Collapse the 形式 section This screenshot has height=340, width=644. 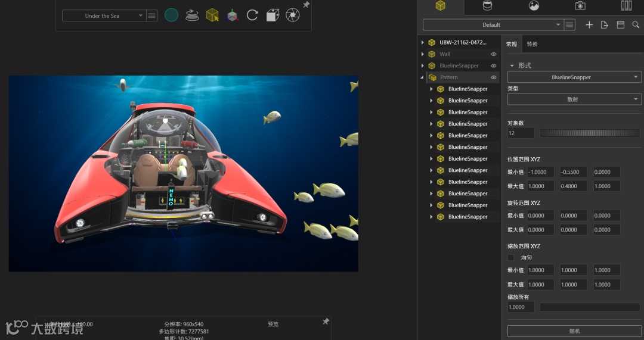[512, 65]
